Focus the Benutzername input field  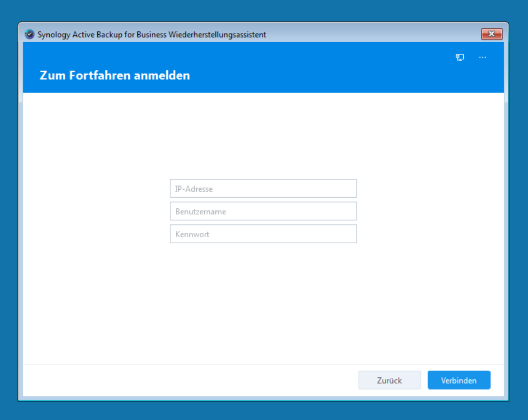263,212
